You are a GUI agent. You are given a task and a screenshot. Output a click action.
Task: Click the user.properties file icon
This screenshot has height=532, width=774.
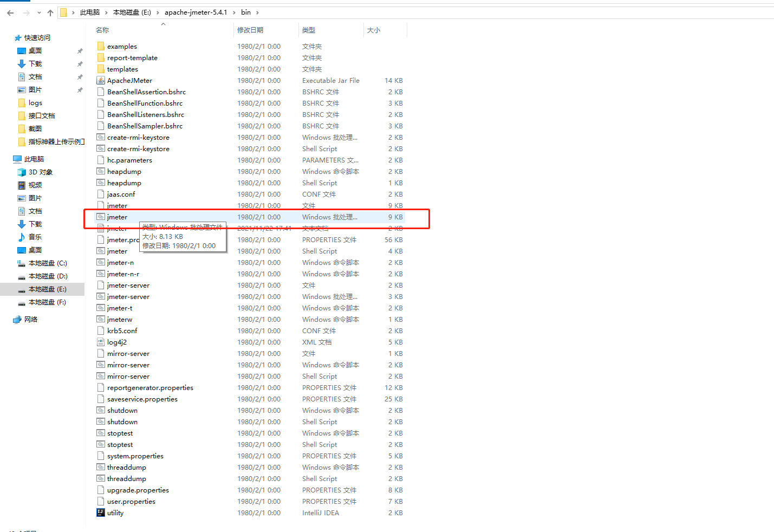(x=101, y=501)
